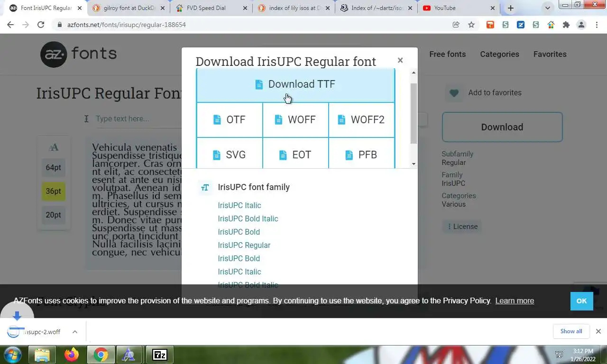Expand options for irisupc-2.woff download
This screenshot has height=364, width=607.
(x=75, y=332)
